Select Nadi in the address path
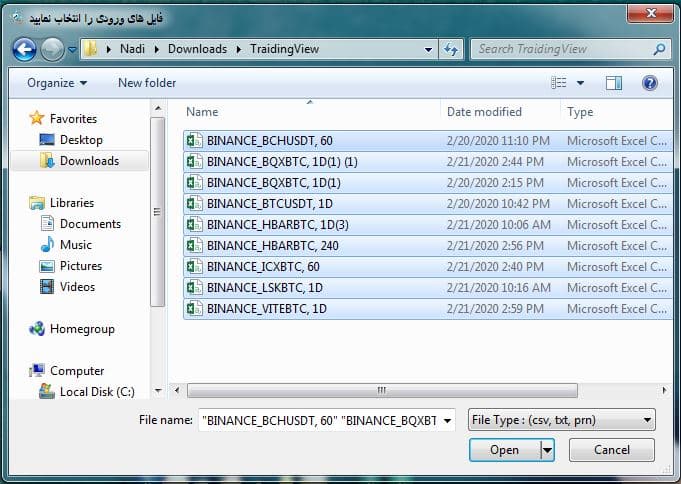Viewport: 681px width, 484px height. tap(132, 49)
